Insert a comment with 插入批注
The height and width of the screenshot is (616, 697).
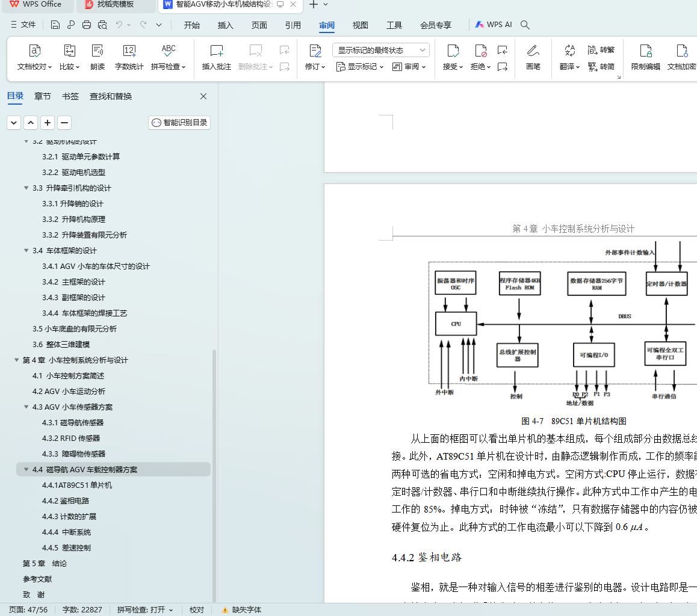point(217,57)
